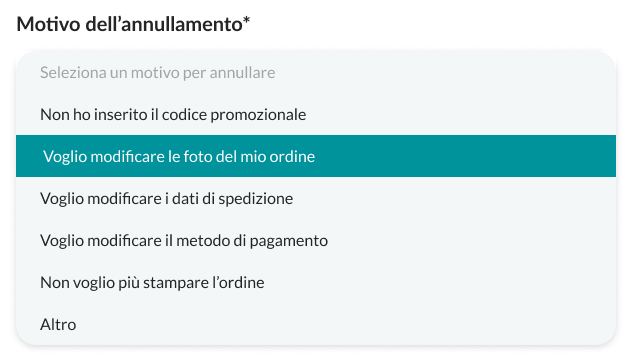Click the last list entry 'Altro'
Image resolution: width=631 pixels, height=361 pixels.
point(316,324)
